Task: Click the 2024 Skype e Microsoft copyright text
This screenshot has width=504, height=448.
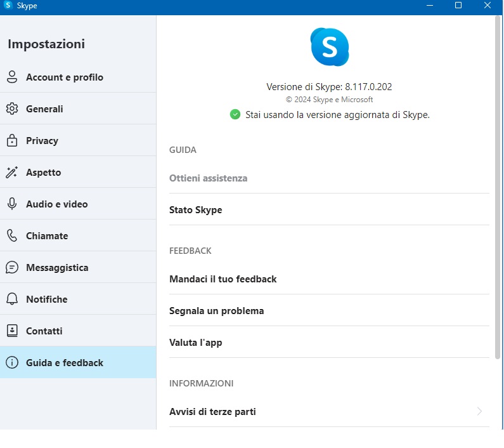Action: [329, 100]
